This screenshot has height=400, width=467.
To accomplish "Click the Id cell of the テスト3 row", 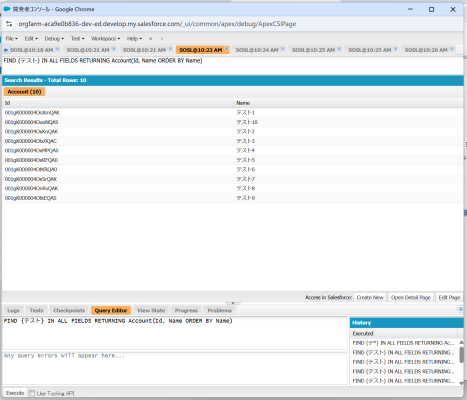I will point(118,141).
